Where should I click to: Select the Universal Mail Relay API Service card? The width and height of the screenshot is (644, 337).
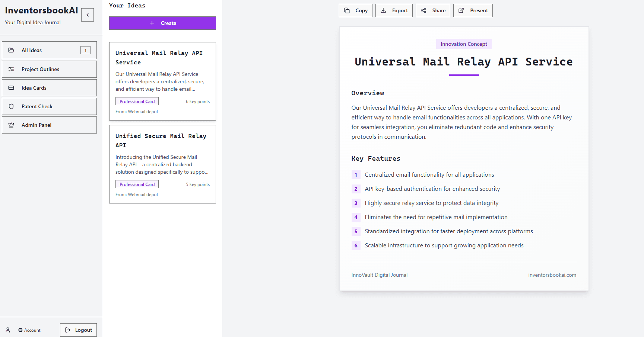point(162,81)
